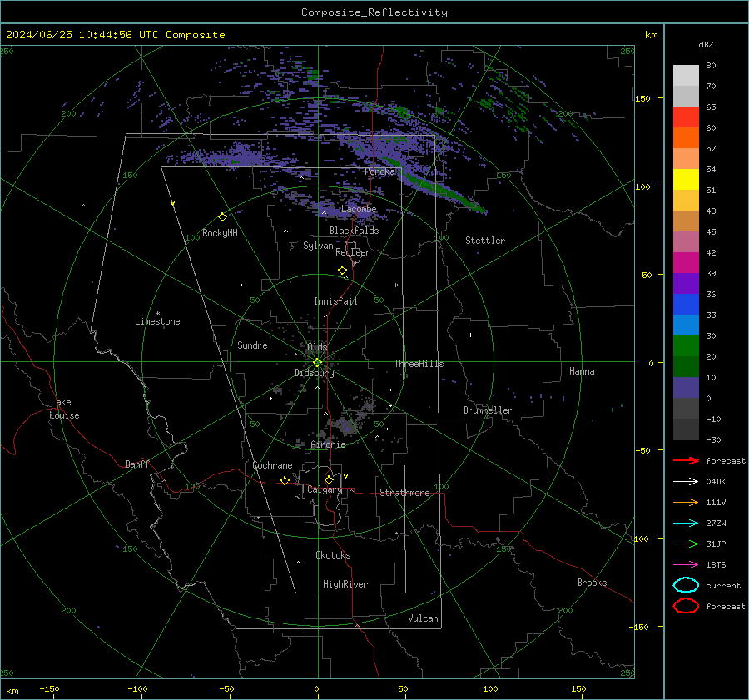Click the Hanna town label
Screen dimensions: 749x700
click(582, 371)
